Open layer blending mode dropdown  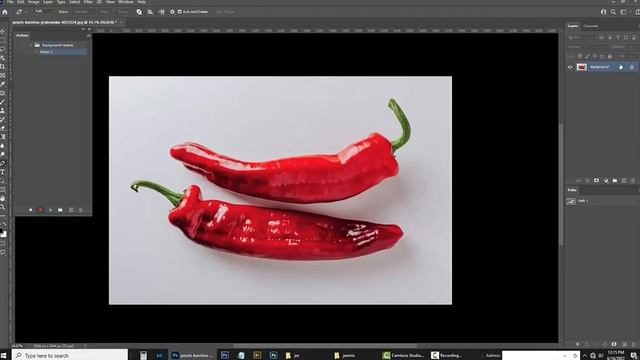[588, 47]
